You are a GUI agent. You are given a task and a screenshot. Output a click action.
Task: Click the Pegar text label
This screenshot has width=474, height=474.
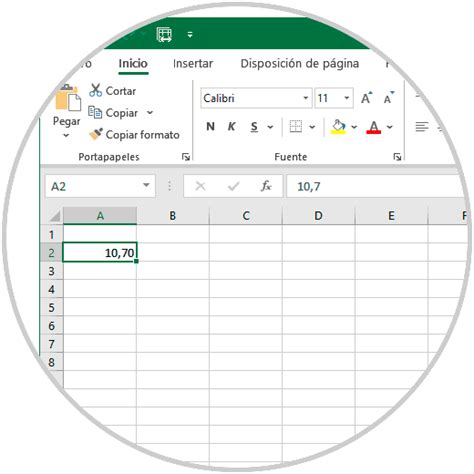[66, 122]
